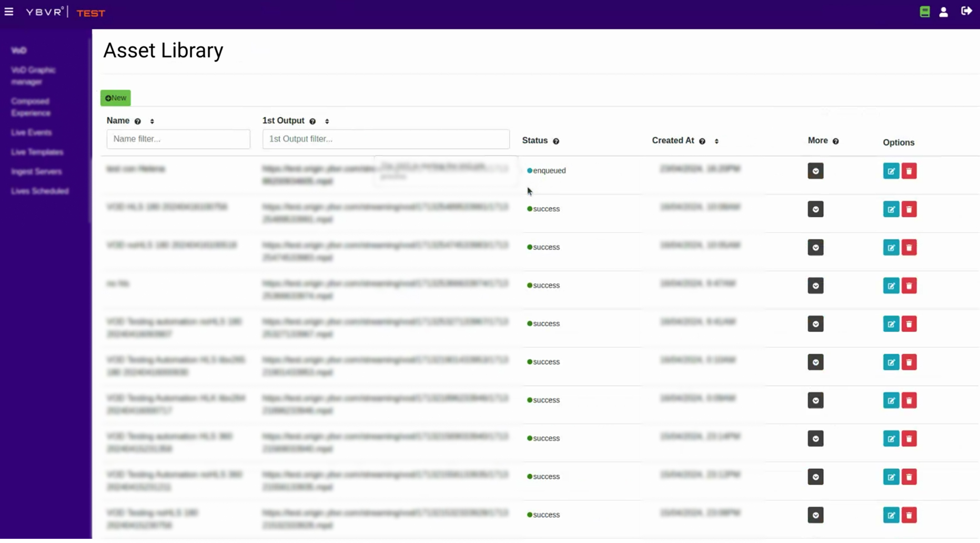Open Ingest Servers in sidebar
Screen dimensions: 980x543
(36, 172)
